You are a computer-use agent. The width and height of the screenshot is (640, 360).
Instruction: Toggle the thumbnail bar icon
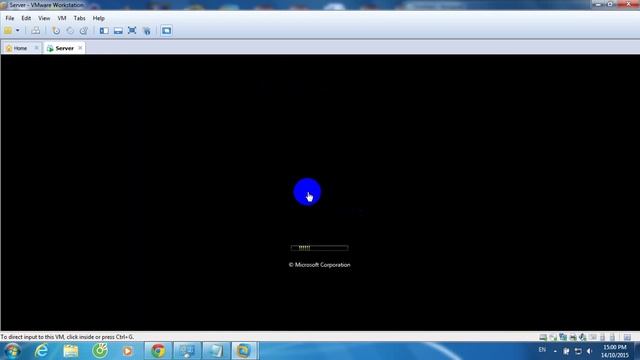point(118,31)
